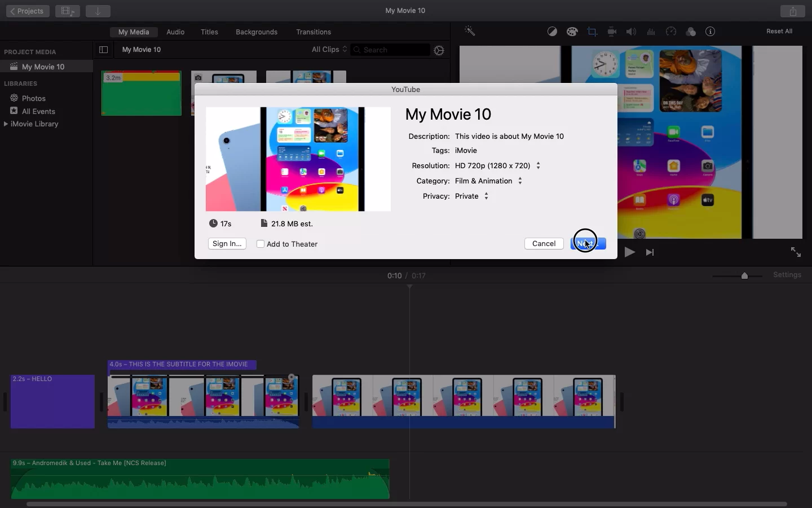Open the Backgrounds tab
The image size is (812, 508).
pos(257,32)
